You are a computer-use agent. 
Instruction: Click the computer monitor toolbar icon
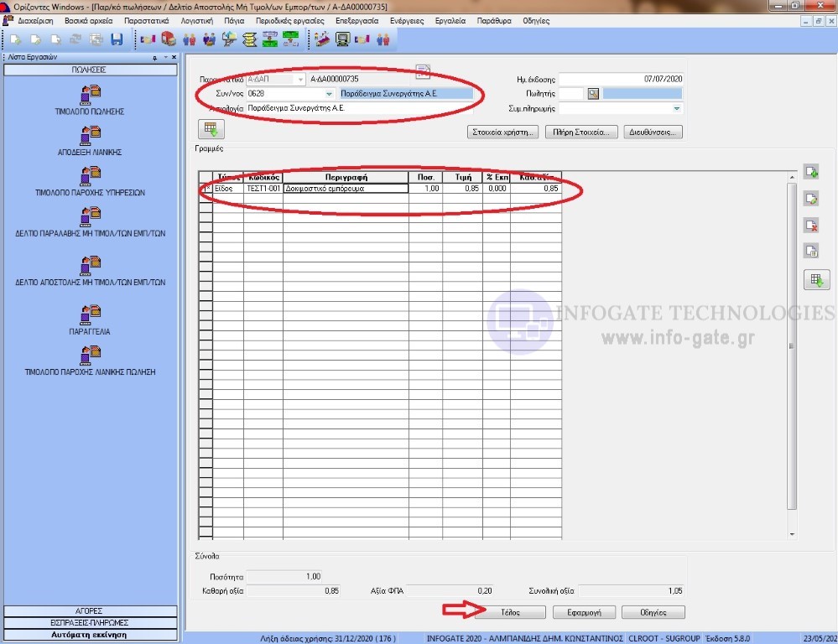342,39
